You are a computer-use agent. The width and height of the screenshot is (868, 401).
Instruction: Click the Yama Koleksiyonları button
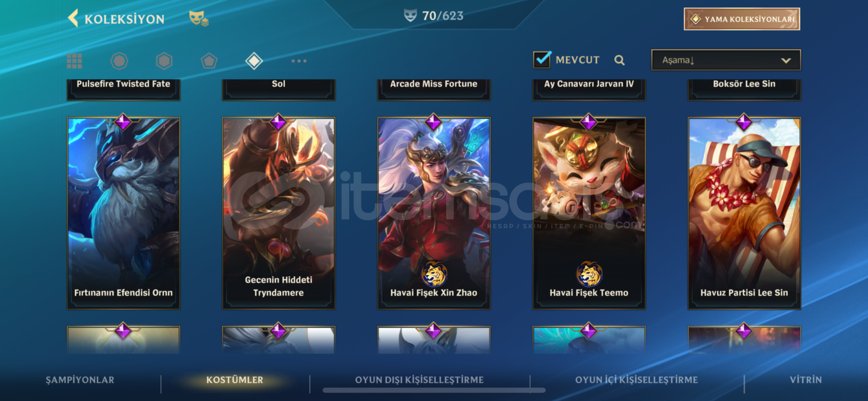(742, 19)
